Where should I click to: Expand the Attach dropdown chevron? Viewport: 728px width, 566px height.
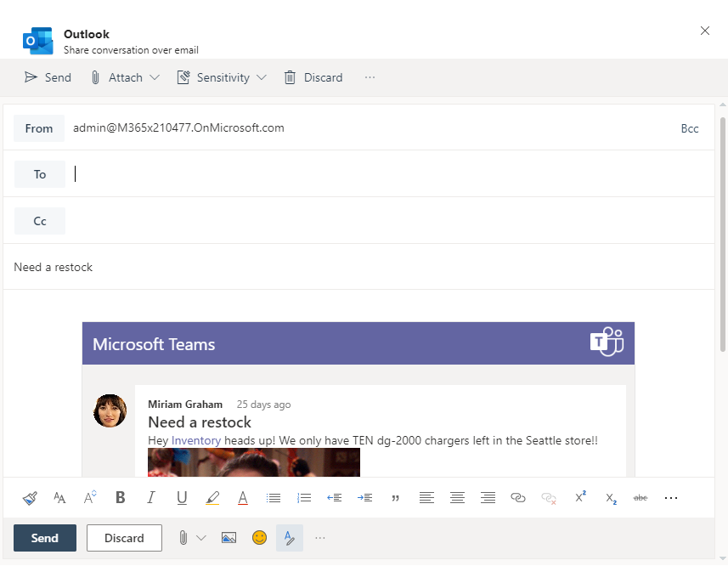click(155, 77)
